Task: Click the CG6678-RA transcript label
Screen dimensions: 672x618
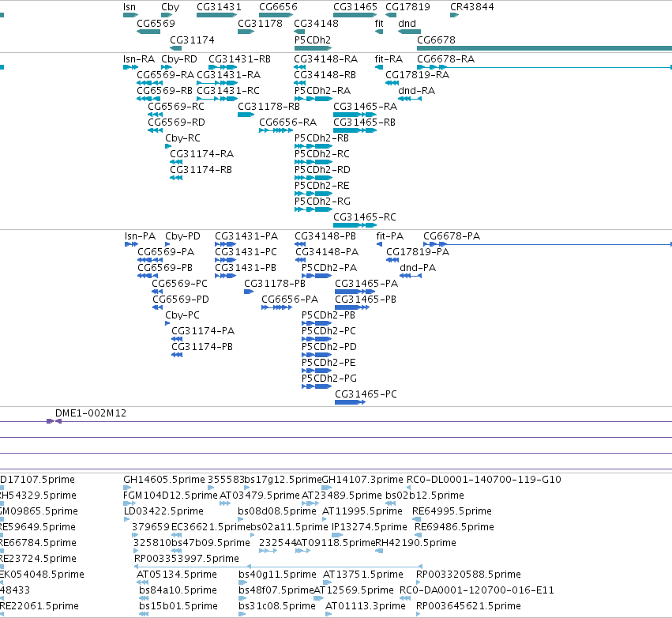Action: pyautogui.click(x=445, y=58)
